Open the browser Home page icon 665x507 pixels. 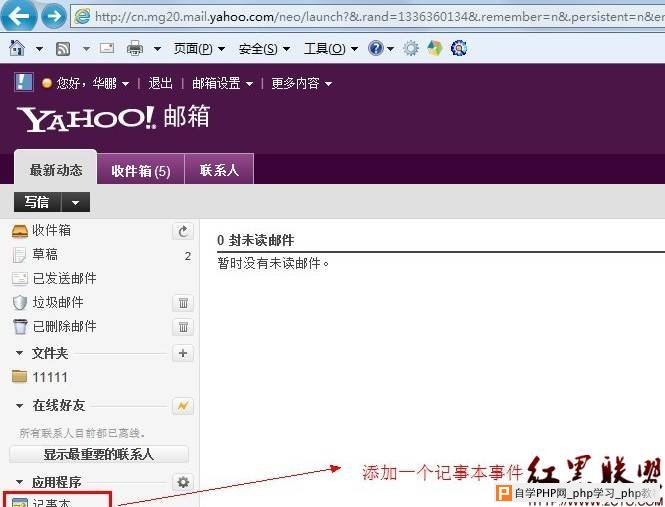pyautogui.click(x=17, y=48)
